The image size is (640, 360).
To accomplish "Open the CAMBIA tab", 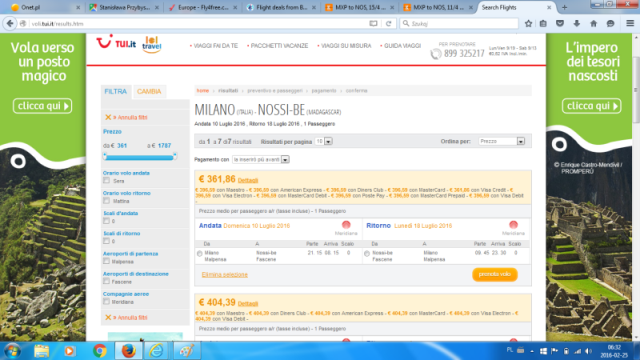I will (x=149, y=91).
